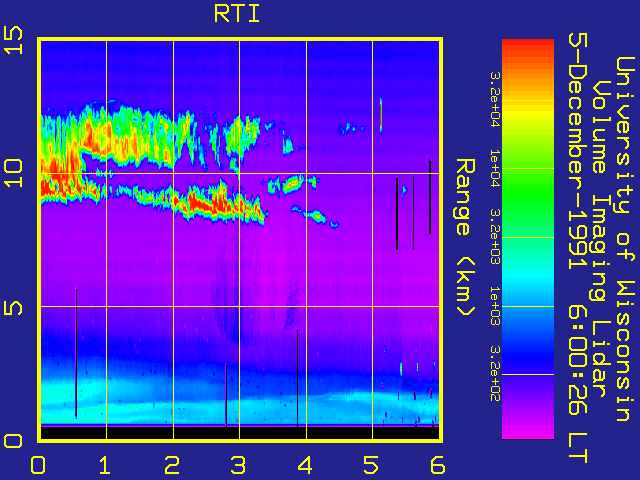
Task: Click the '5-December-1991 6:00:26 LT' timestamp
Action: tap(578, 248)
